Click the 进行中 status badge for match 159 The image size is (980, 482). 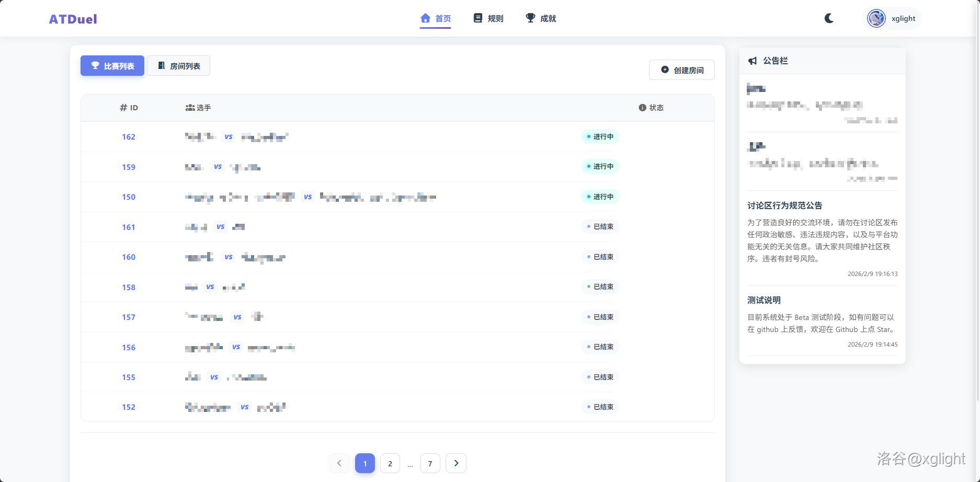600,167
